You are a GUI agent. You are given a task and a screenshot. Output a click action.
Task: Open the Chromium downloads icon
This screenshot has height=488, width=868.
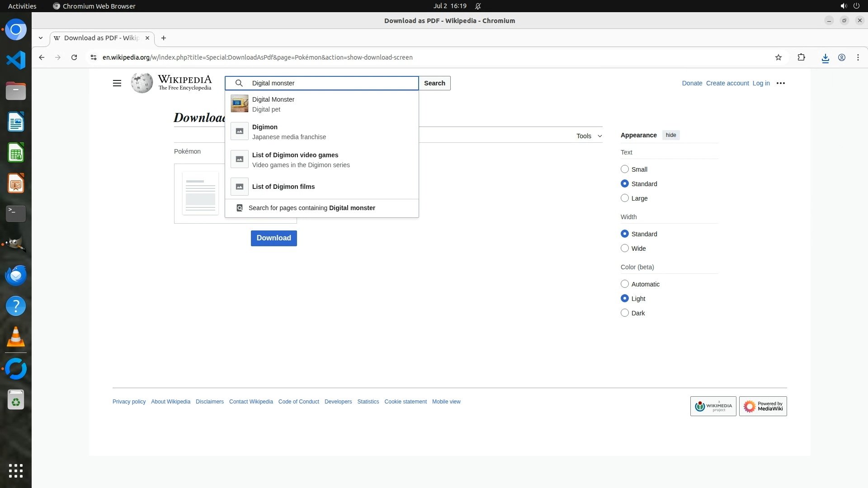825,57
